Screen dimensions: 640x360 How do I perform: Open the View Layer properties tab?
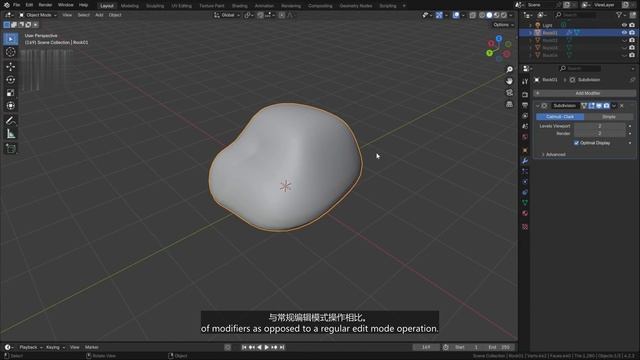click(x=525, y=116)
